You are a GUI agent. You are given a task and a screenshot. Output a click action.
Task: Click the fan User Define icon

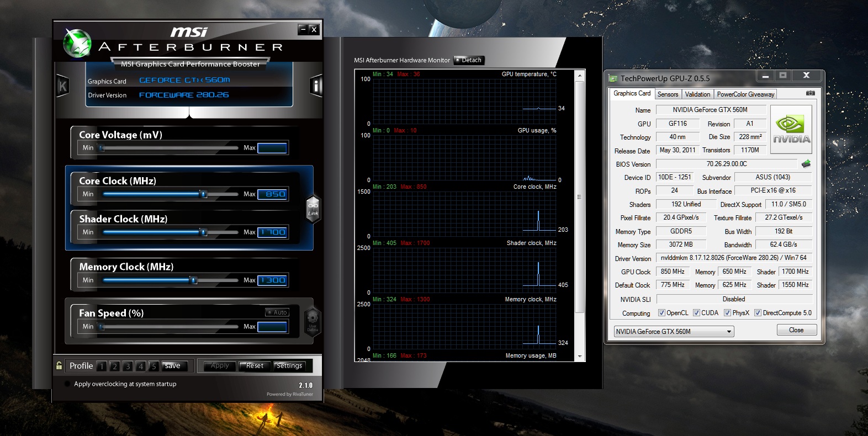[x=313, y=322]
